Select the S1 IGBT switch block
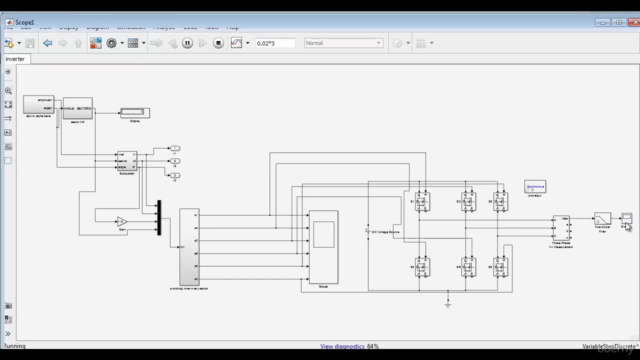 pyautogui.click(x=422, y=202)
